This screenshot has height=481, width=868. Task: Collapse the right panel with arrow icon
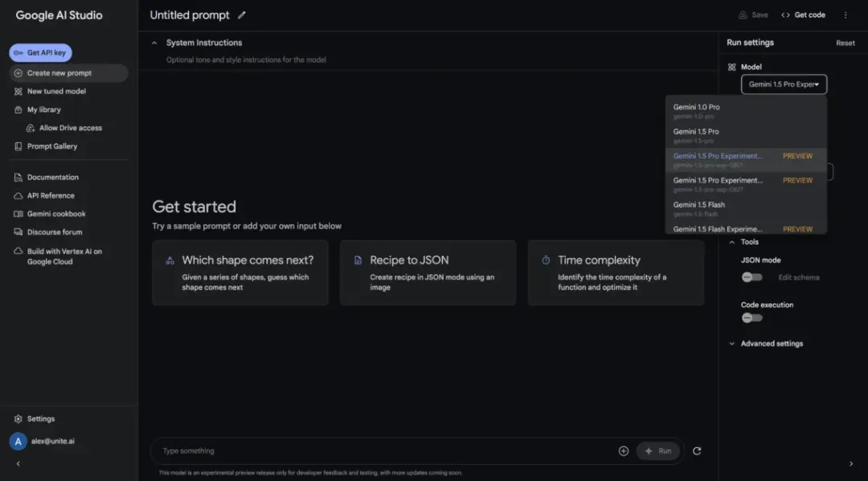pyautogui.click(x=851, y=464)
